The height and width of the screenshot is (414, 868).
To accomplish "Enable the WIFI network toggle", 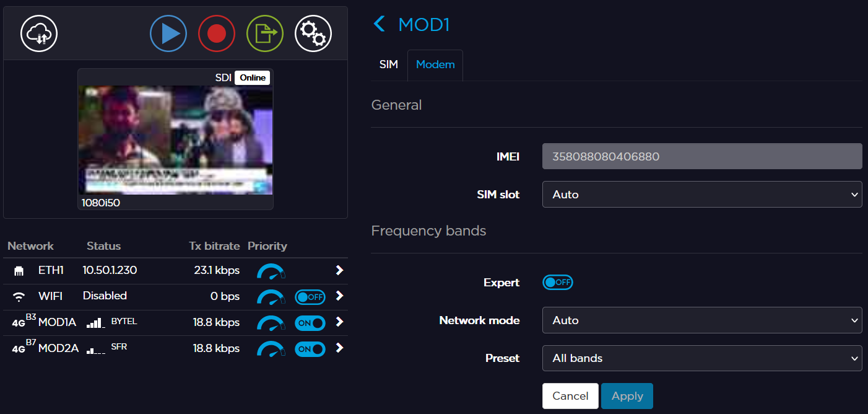I will click(x=310, y=297).
